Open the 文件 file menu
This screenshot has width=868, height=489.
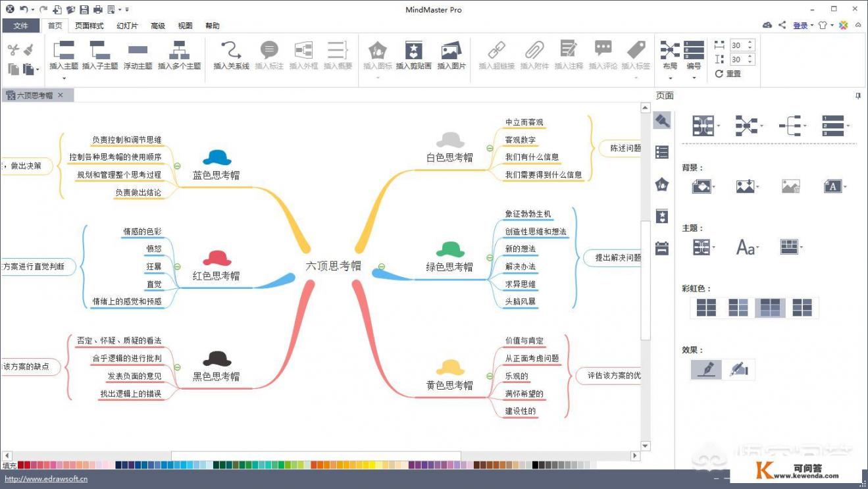tap(21, 26)
